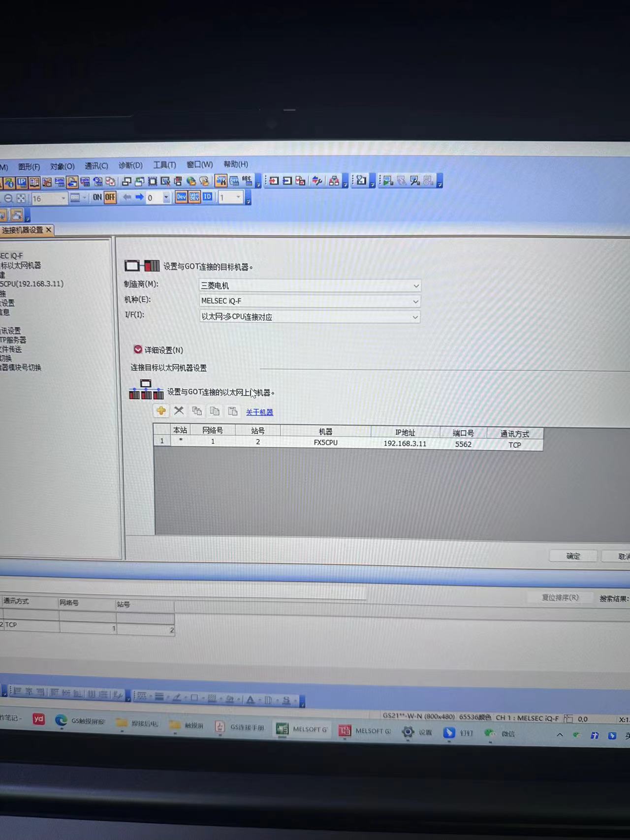
Task: Collapse the 详细设置(N) section
Action: coord(138,349)
